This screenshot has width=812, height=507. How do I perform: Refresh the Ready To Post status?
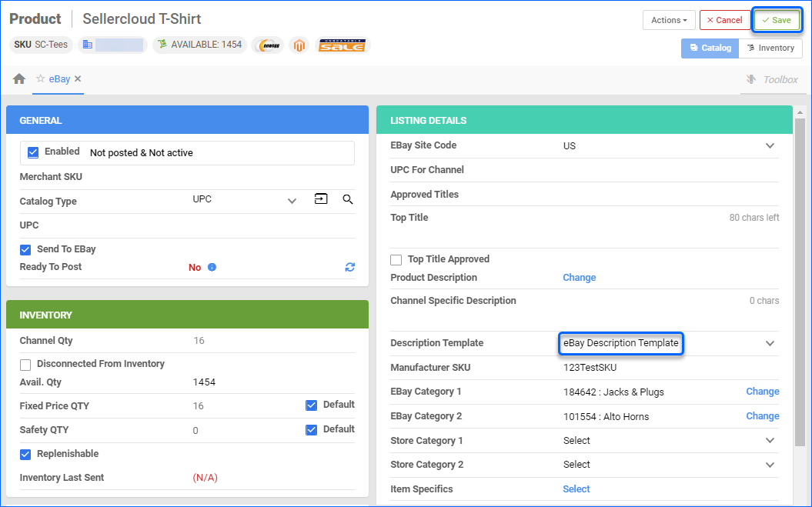[350, 267]
